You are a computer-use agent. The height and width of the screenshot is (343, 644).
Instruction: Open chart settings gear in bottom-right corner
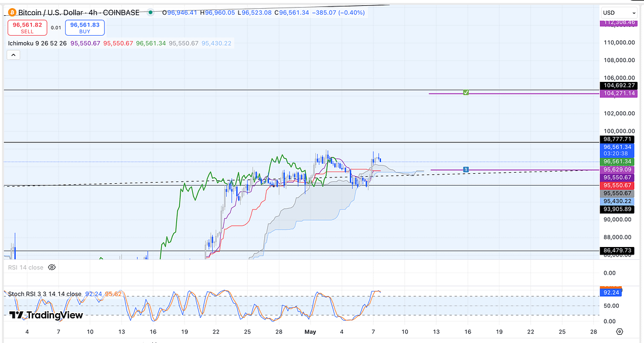coord(628,331)
